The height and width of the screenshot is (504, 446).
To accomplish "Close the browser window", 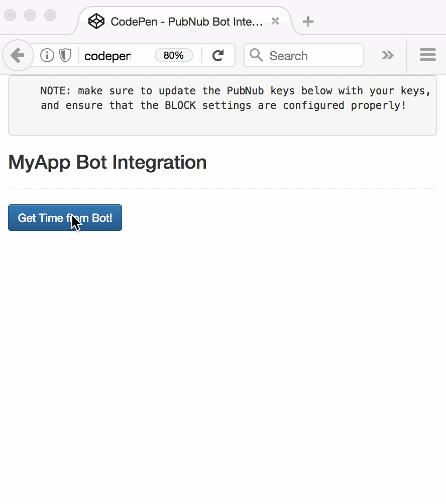I will tap(10, 15).
